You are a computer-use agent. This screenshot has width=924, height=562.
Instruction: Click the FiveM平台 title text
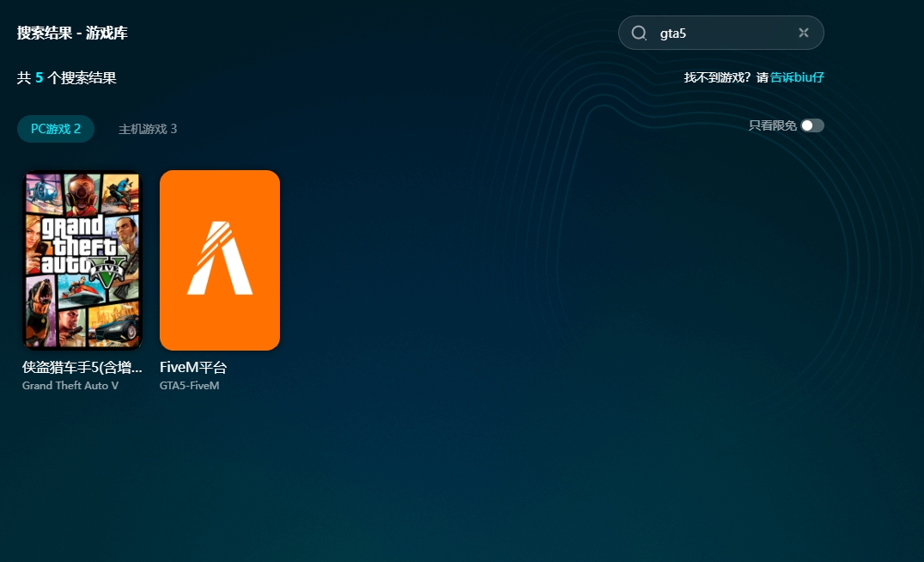click(193, 368)
